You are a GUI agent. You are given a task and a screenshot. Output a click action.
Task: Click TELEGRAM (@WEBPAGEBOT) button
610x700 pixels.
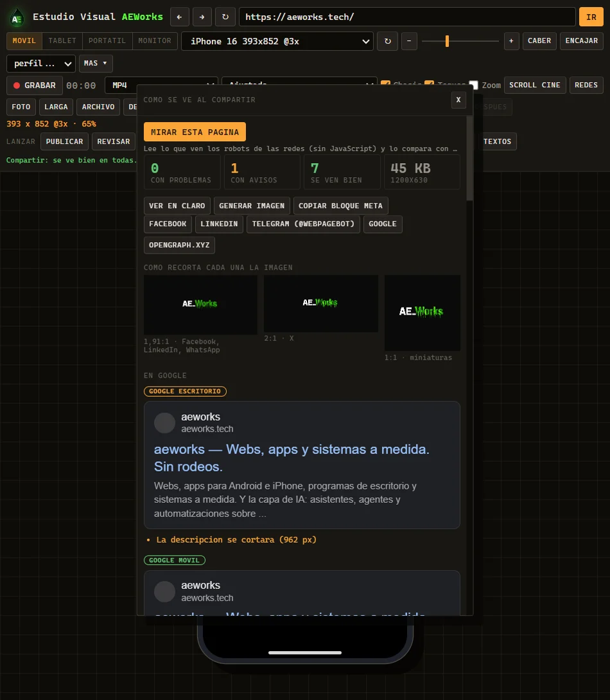point(303,223)
